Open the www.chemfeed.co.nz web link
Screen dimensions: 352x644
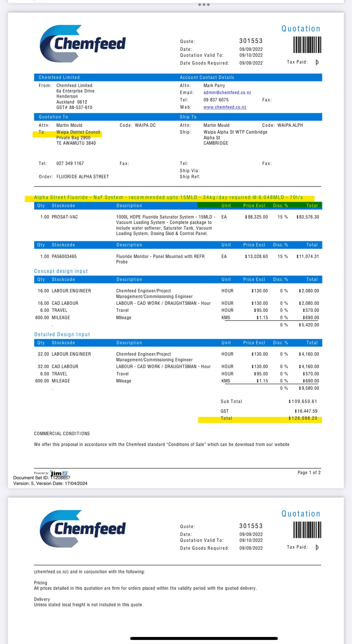click(225, 107)
